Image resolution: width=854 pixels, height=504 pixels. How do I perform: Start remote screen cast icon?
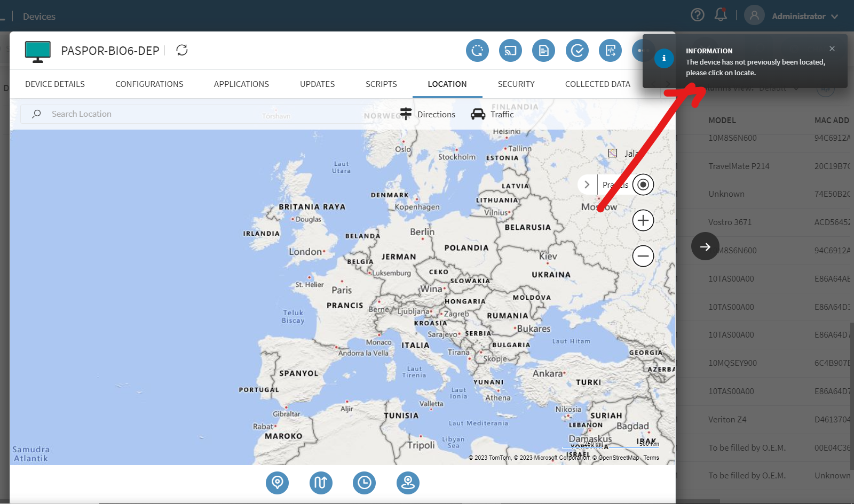tap(510, 51)
